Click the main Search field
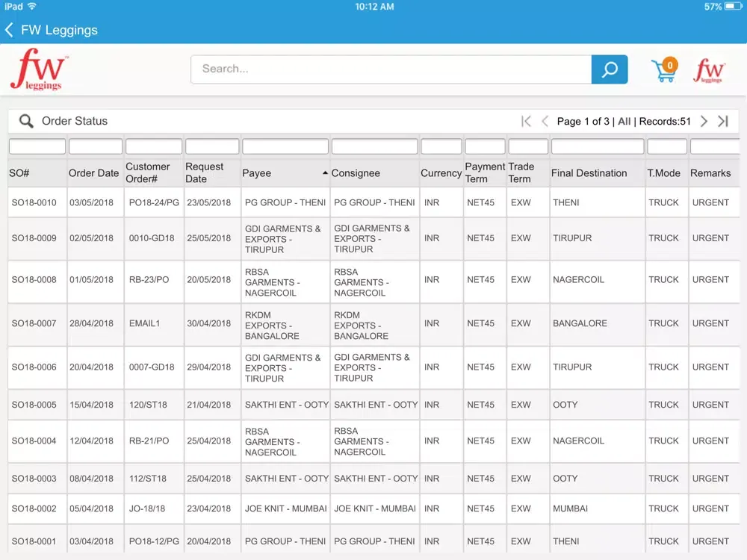The image size is (747, 560). coord(391,69)
